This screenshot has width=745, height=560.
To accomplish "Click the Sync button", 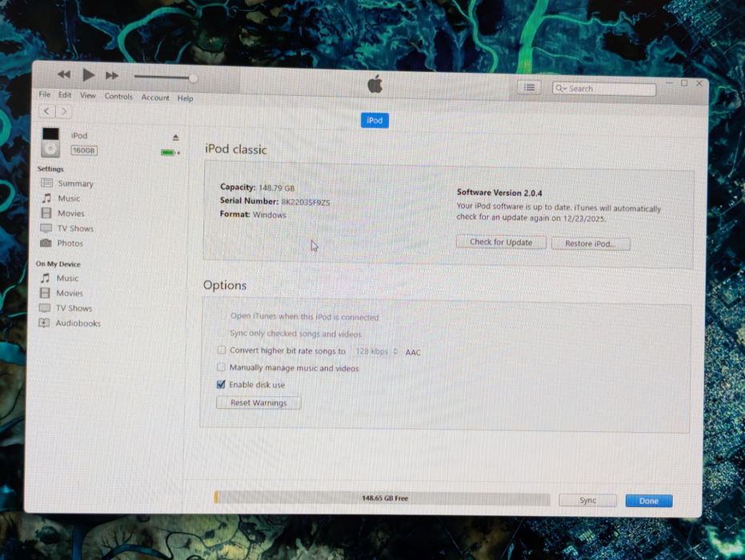I will pos(587,500).
